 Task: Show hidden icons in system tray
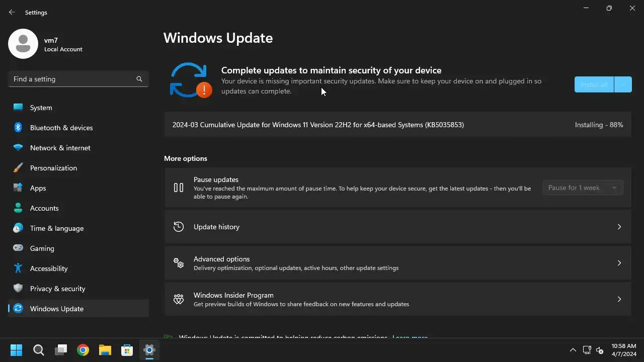point(573,350)
